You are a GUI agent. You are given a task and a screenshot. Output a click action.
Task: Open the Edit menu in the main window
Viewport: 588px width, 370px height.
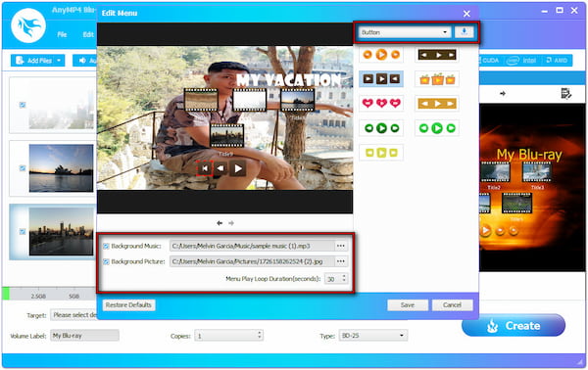88,34
